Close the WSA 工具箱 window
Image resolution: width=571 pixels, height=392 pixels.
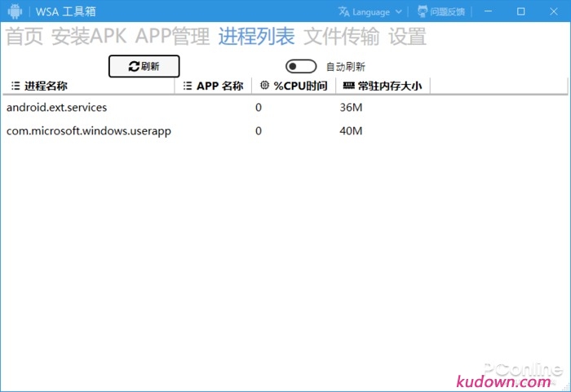tap(554, 11)
